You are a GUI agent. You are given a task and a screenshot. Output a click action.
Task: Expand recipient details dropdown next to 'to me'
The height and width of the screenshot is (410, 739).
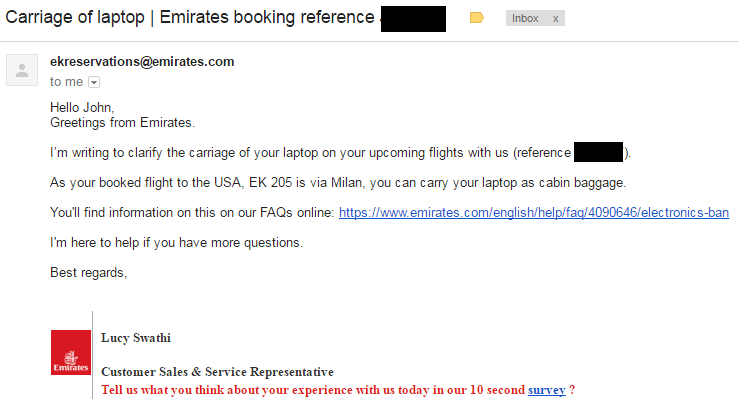[94, 82]
